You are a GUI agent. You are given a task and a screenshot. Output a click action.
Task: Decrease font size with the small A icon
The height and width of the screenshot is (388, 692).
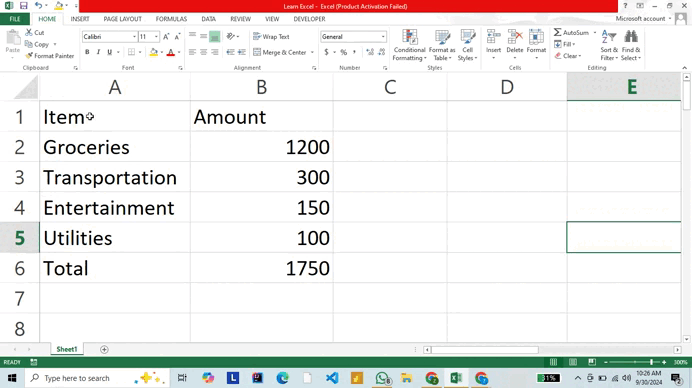177,37
